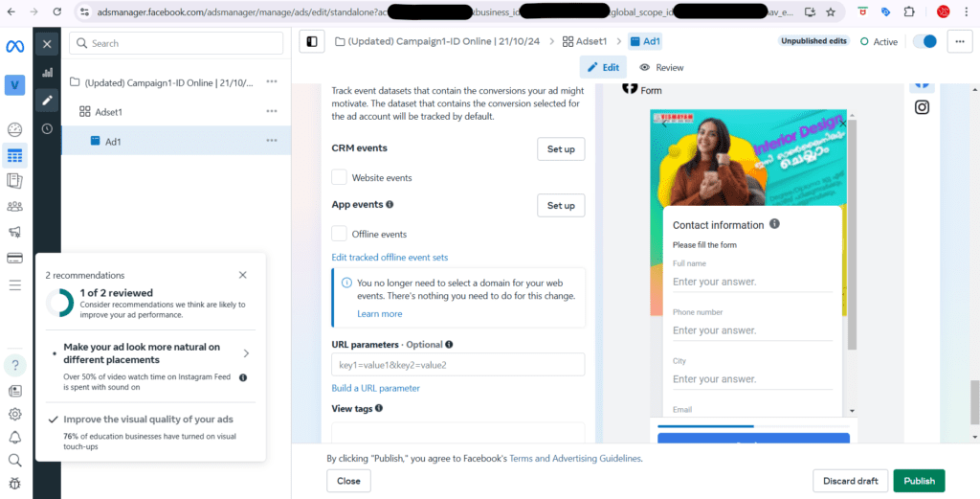The height and width of the screenshot is (499, 980).
Task: Click the info icon next to URL parameters
Action: [449, 344]
